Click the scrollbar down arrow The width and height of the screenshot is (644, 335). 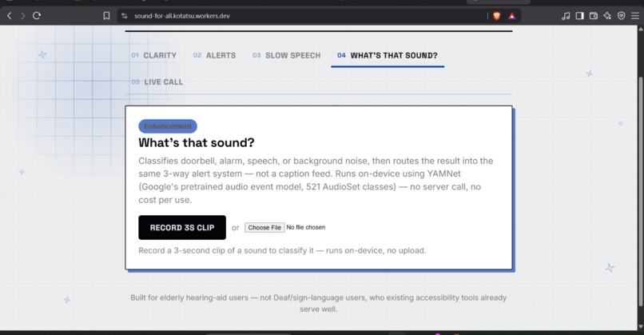[641, 327]
